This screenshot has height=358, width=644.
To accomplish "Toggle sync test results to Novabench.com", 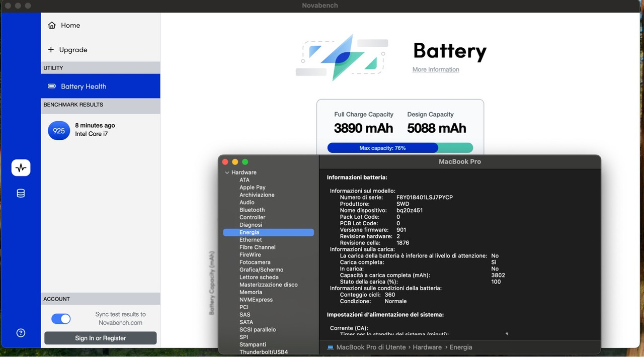I will point(61,319).
